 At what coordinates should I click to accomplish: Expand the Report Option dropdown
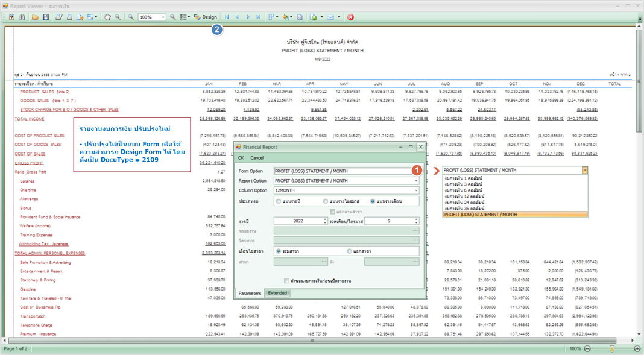pyautogui.click(x=415, y=181)
